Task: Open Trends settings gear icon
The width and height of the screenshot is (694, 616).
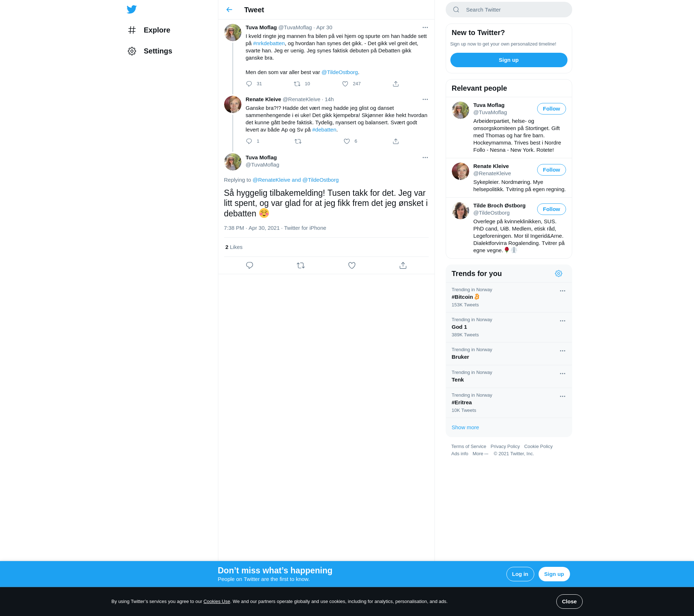Action: pos(558,273)
